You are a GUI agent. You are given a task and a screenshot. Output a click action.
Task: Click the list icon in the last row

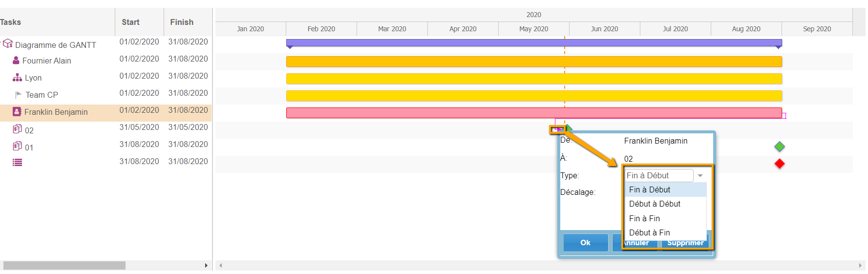(x=17, y=163)
